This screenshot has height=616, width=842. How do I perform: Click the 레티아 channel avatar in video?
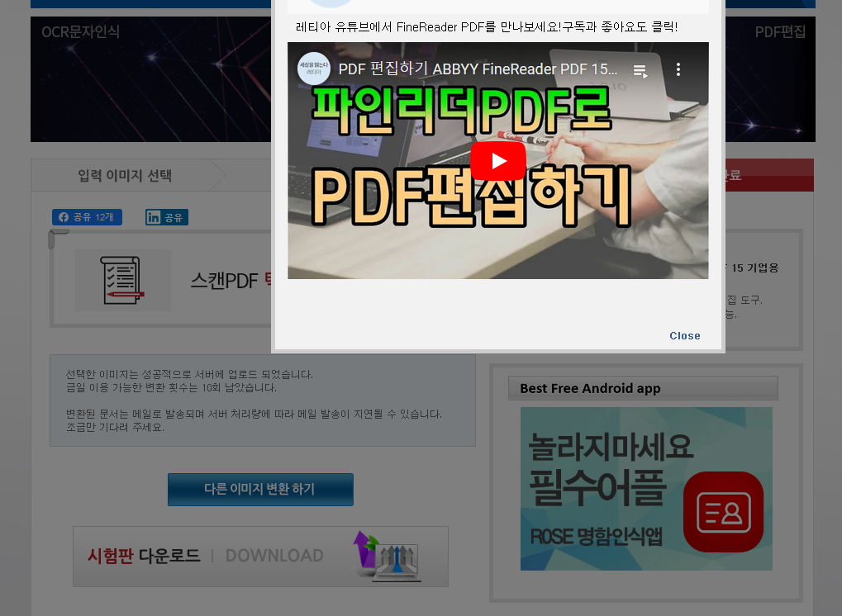[314, 69]
